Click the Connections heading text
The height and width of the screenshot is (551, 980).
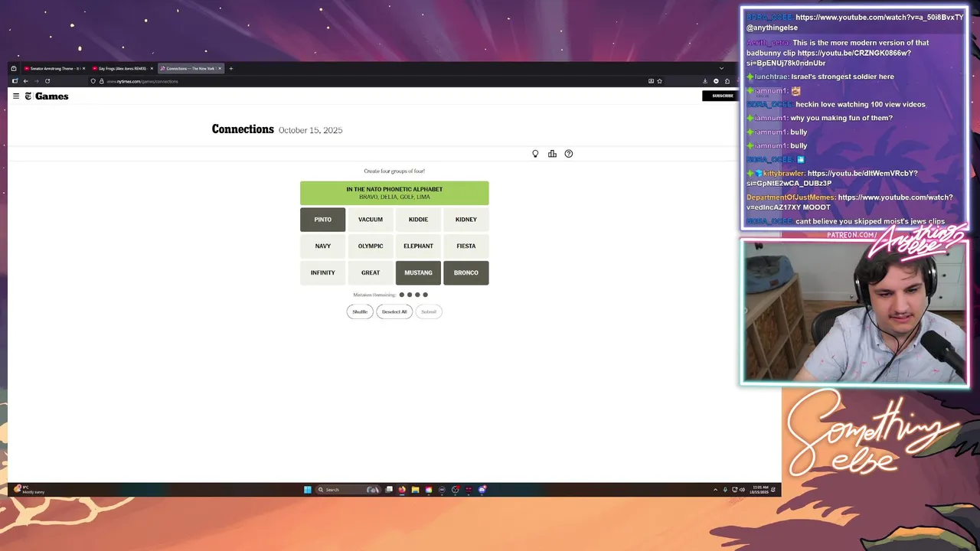pyautogui.click(x=243, y=129)
